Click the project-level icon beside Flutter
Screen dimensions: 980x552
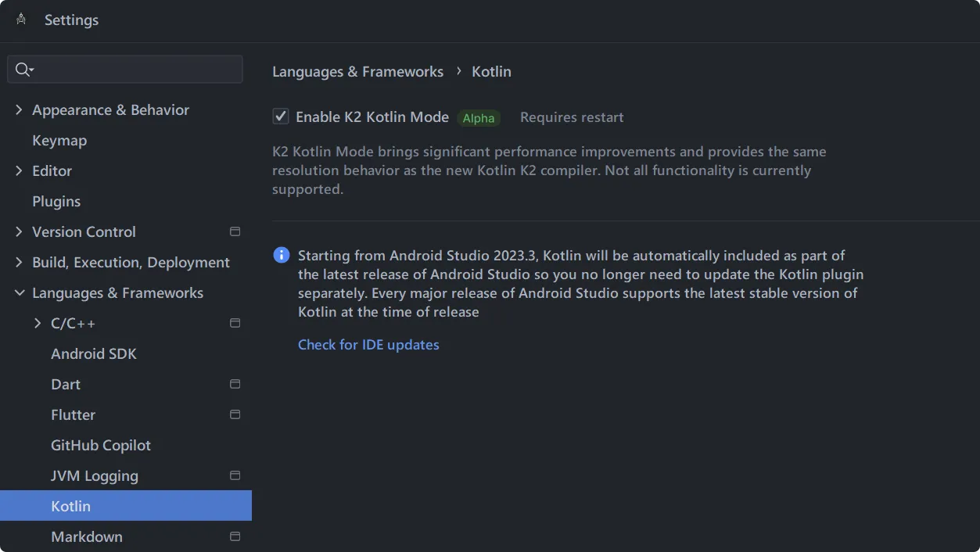tap(235, 414)
